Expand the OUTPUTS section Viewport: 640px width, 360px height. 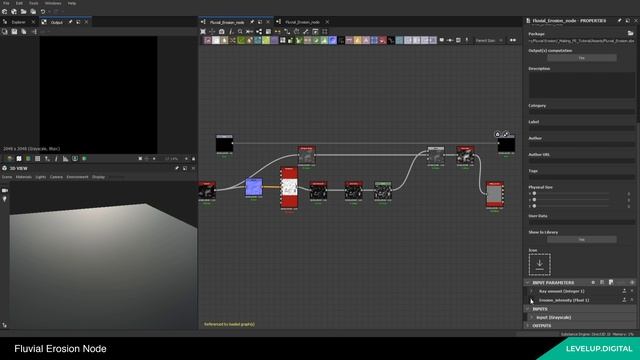point(528,326)
